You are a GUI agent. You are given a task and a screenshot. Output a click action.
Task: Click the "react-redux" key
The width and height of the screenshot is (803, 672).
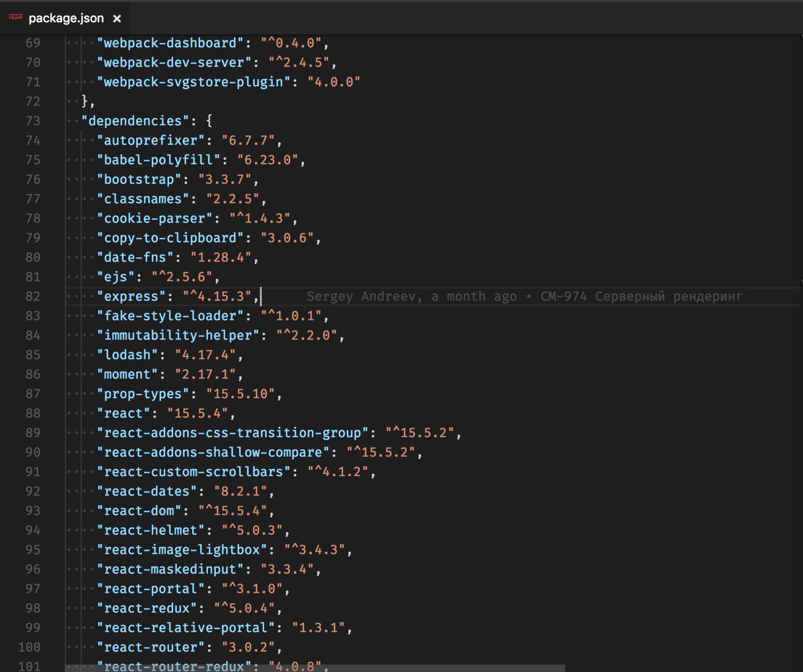(x=147, y=608)
